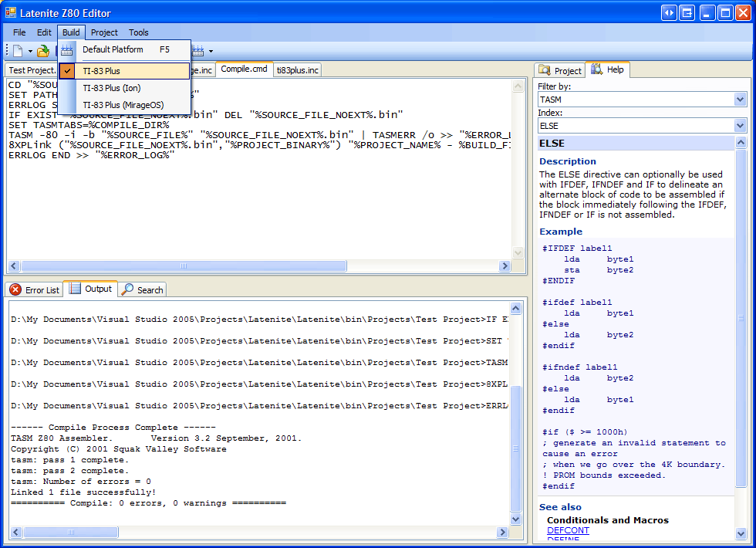Screen dimensions: 756x548
Task: Click the build platform icon in toolbar
Action: click(x=197, y=51)
